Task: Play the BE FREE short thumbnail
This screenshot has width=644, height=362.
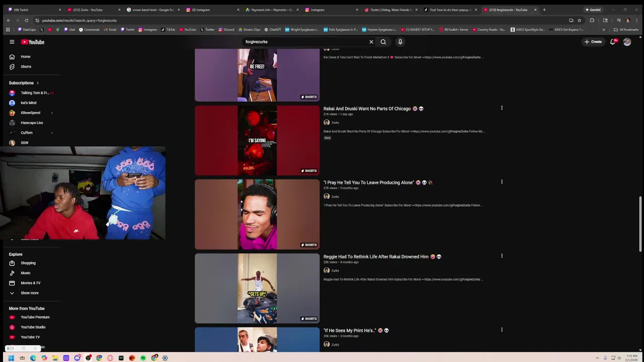Action: click(257, 75)
